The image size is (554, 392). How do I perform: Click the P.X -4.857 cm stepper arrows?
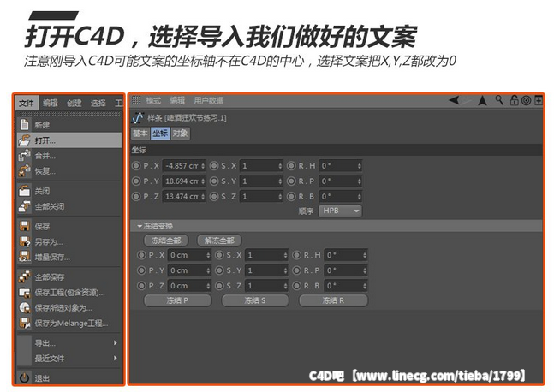coord(203,166)
